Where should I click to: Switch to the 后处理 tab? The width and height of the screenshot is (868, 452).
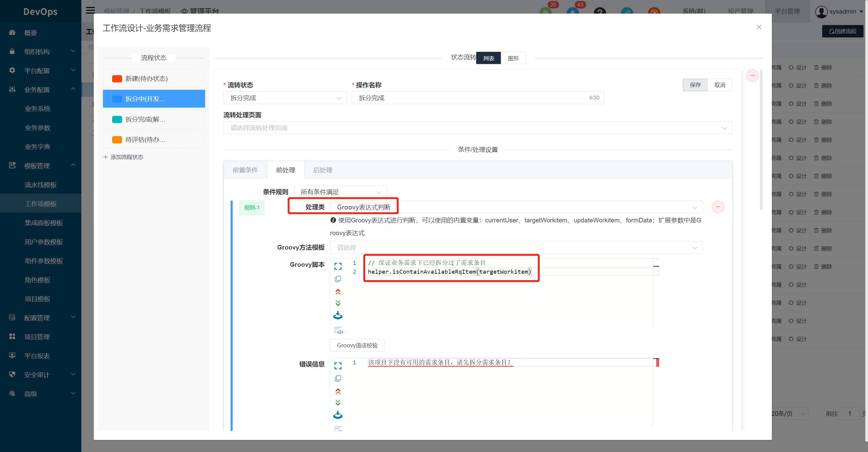322,170
